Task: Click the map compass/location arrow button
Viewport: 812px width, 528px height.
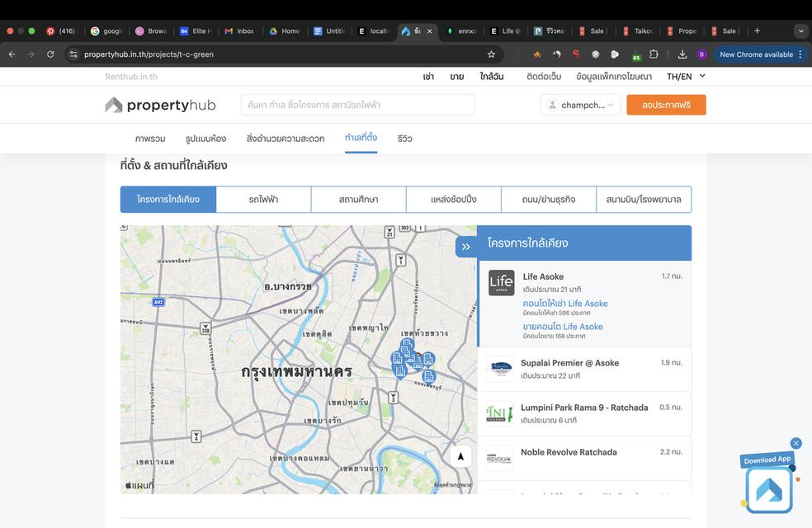Action: (460, 456)
